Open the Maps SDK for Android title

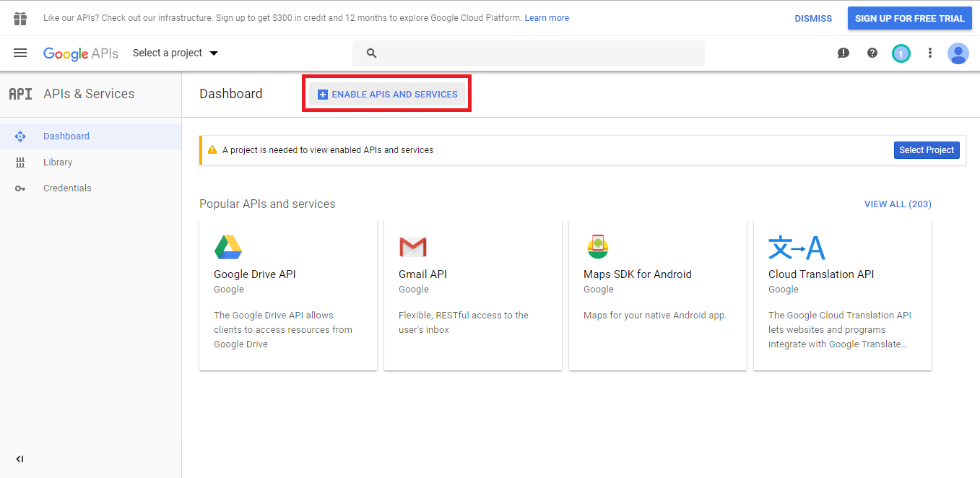point(638,274)
